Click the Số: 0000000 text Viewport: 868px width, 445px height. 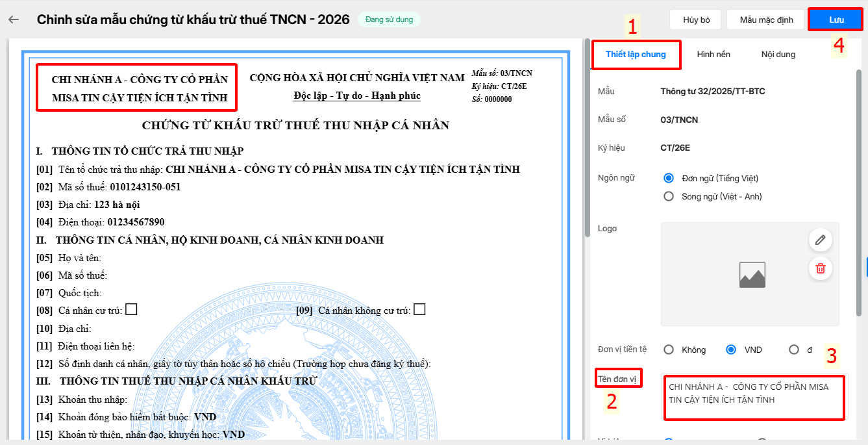click(491, 99)
